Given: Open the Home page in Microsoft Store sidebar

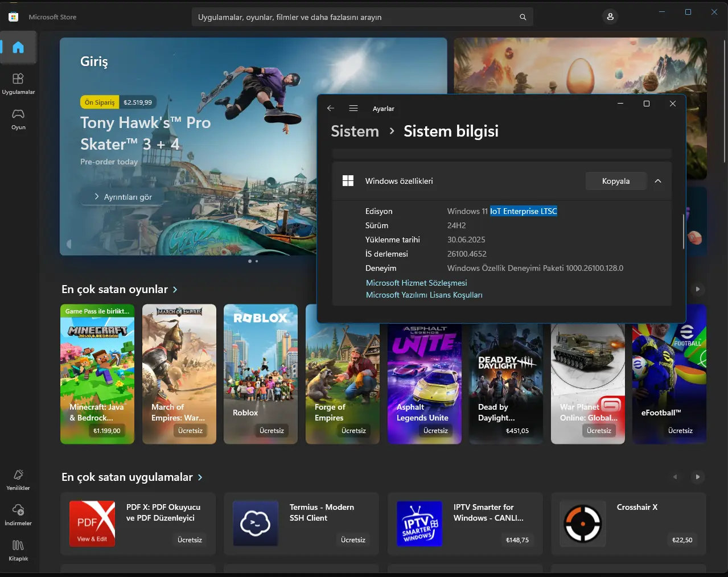Looking at the screenshot, I should tap(18, 47).
